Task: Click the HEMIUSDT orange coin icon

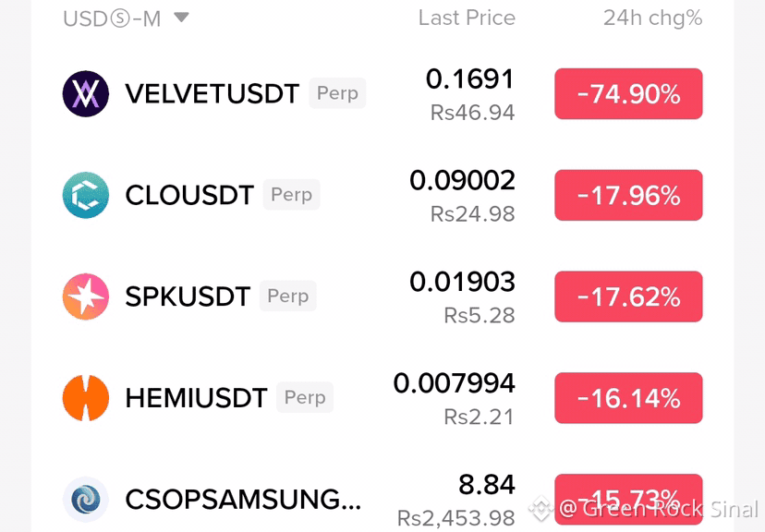Action: (85, 398)
